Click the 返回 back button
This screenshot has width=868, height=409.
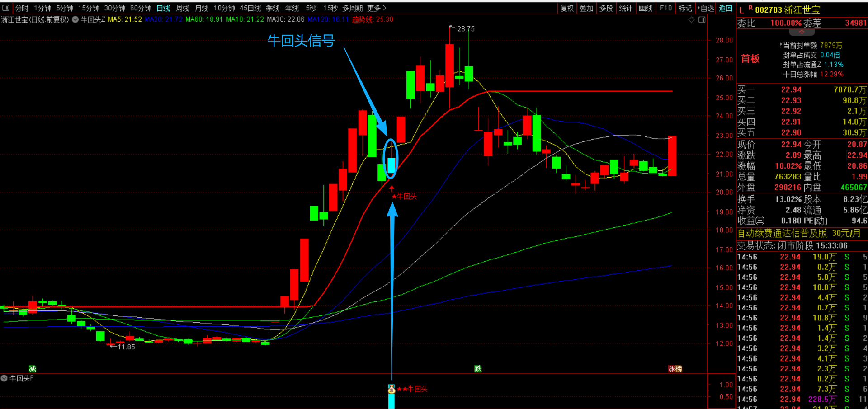click(x=726, y=8)
